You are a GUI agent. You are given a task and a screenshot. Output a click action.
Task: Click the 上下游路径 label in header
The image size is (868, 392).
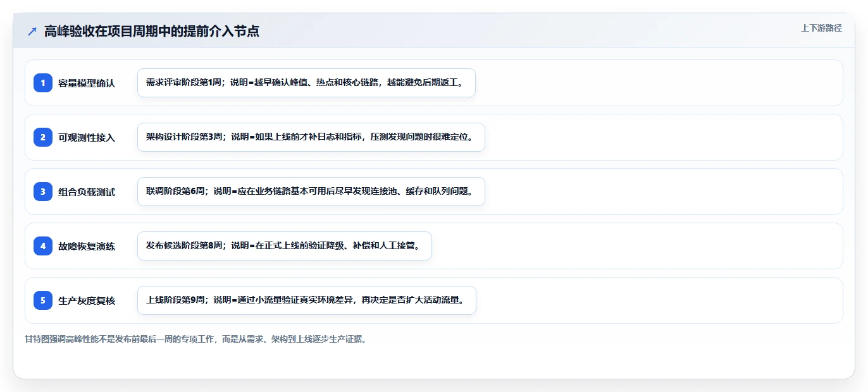pos(821,28)
